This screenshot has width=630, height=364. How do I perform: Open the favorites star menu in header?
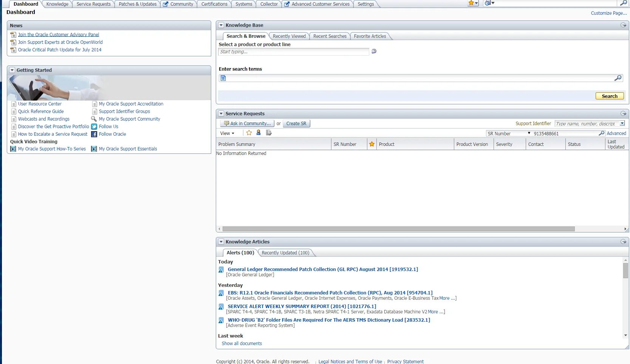473,3
